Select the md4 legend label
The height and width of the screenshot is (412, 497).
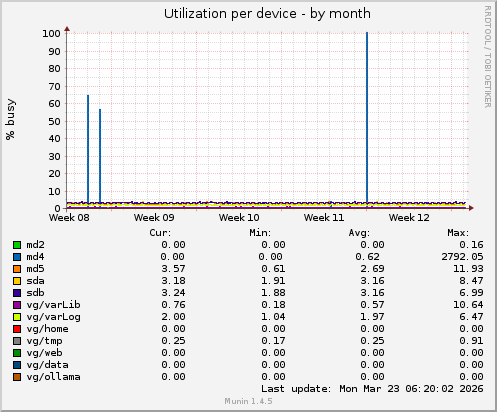[35, 257]
